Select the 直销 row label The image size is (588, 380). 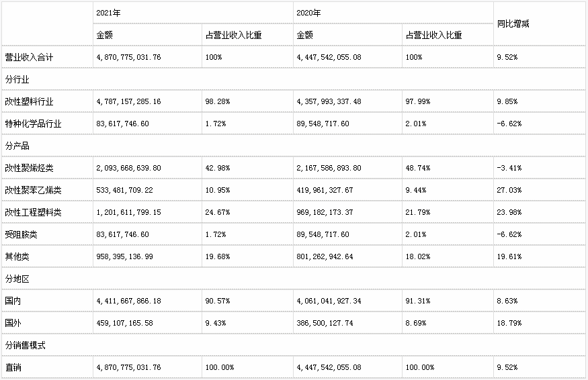(13, 367)
